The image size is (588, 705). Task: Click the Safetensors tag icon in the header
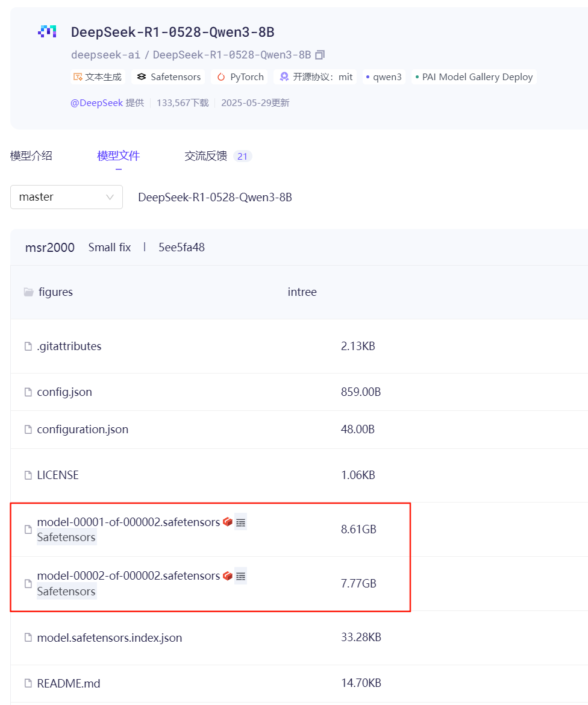point(142,77)
